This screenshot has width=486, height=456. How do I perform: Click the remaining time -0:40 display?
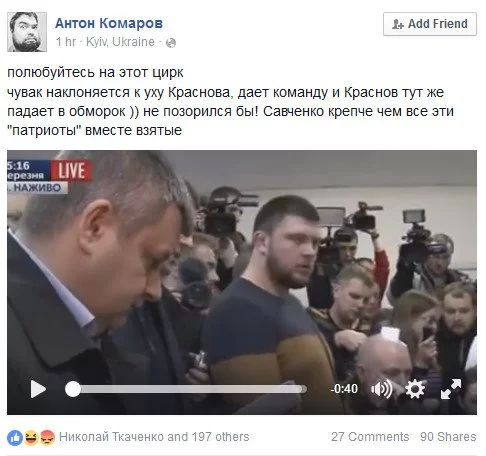pyautogui.click(x=344, y=389)
